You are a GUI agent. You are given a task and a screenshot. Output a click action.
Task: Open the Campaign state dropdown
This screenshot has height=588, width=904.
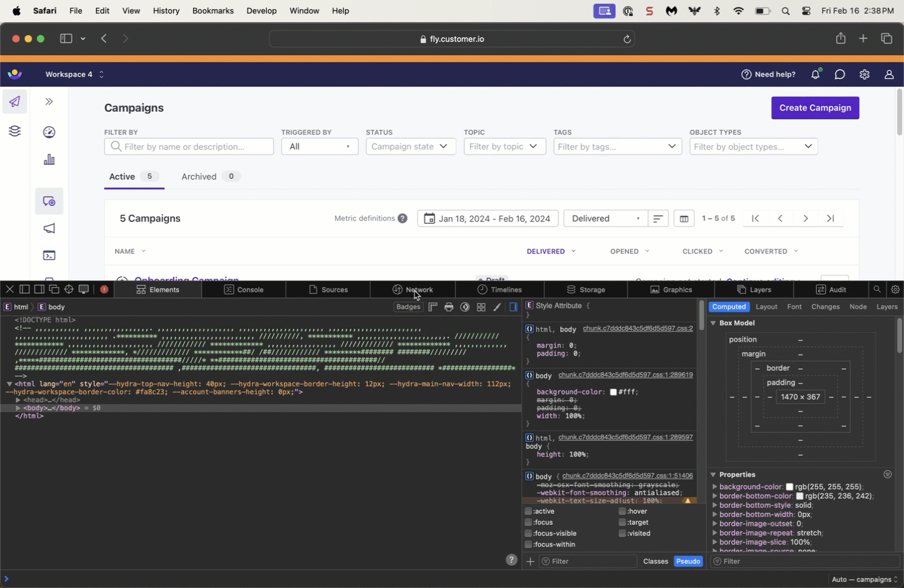coord(411,146)
